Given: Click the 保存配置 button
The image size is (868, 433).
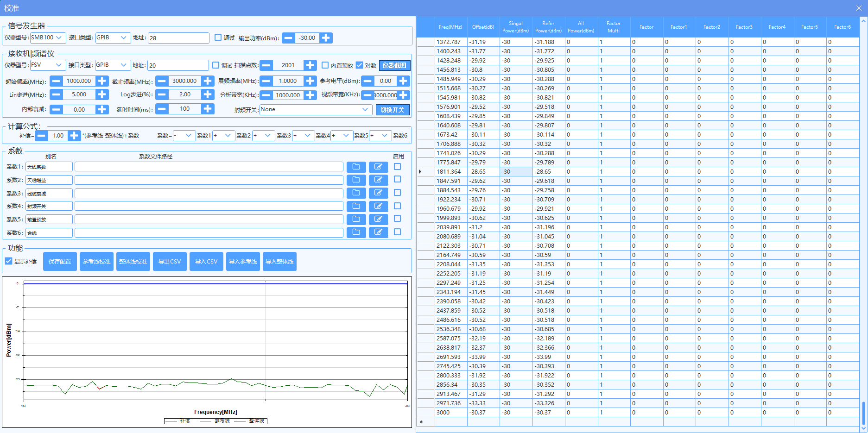Looking at the screenshot, I should coord(60,262).
